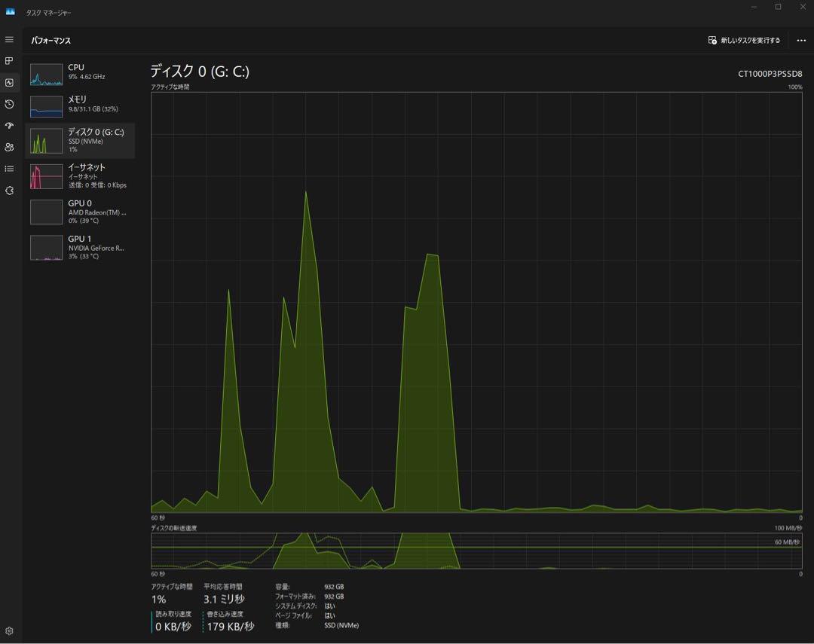Select the CPU performance entry
This screenshot has width=814, height=644.
click(x=80, y=74)
